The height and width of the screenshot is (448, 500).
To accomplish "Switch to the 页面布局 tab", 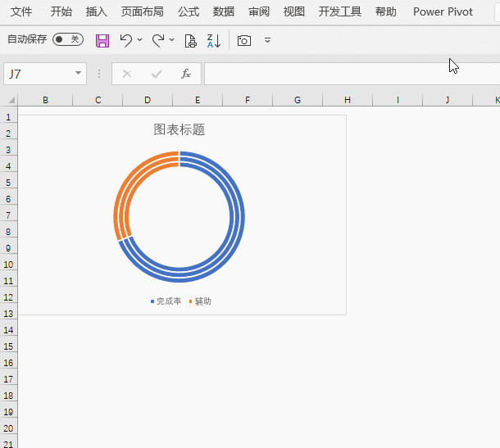I will (143, 11).
